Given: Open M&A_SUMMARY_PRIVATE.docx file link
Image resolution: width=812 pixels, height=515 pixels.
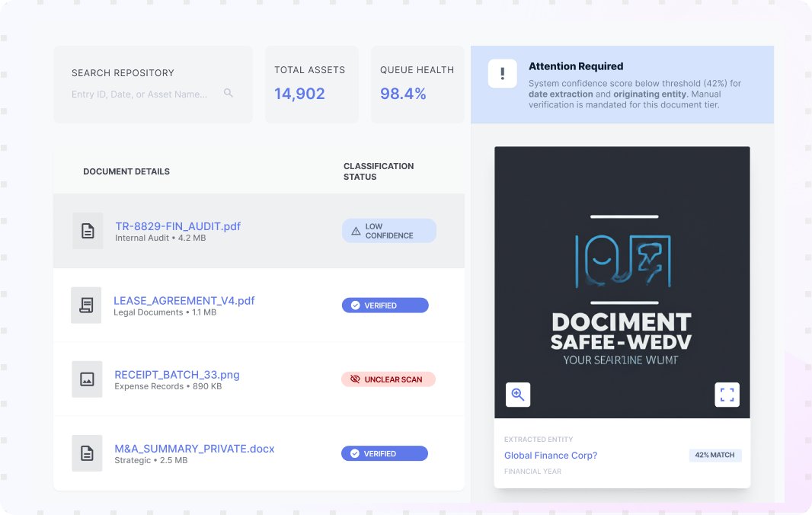Looking at the screenshot, I should [194, 449].
